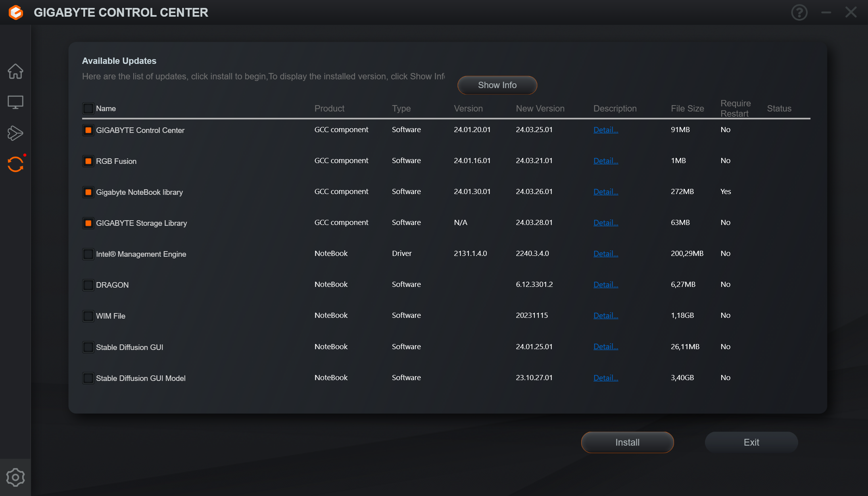Image resolution: width=868 pixels, height=496 pixels.
Task: Click the Show Info button
Action: (497, 85)
